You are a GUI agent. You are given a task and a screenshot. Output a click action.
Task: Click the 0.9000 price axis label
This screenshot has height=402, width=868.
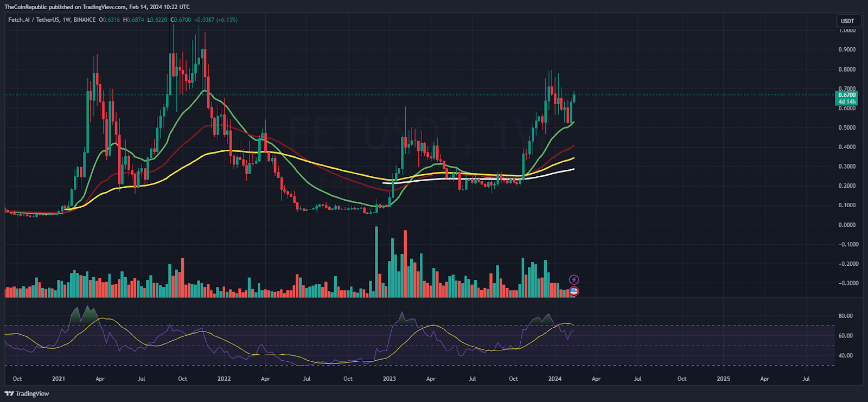click(847, 50)
